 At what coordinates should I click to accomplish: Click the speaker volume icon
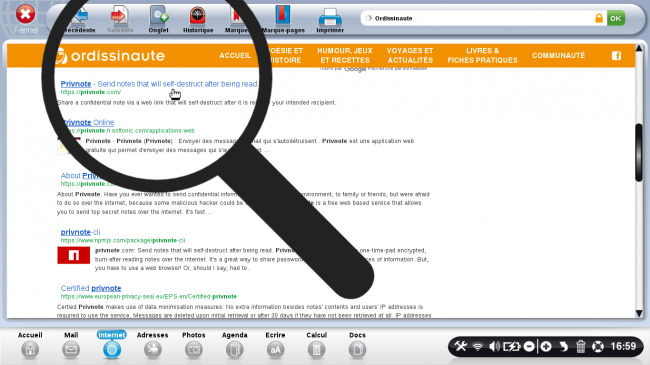[495, 346]
